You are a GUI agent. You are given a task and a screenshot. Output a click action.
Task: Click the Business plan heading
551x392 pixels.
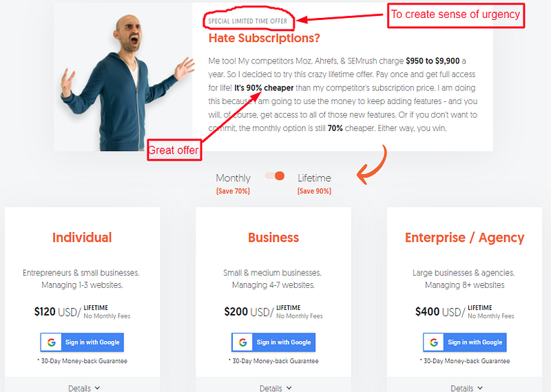click(273, 238)
